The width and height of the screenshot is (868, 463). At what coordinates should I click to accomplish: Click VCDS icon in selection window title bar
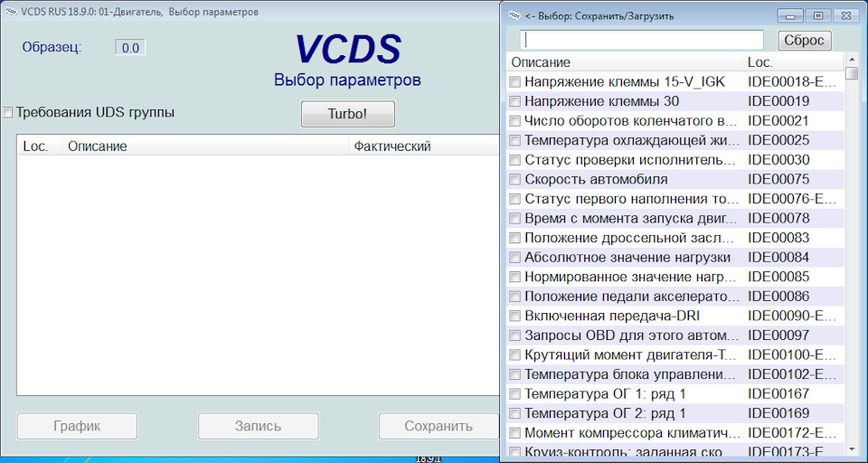[x=514, y=15]
